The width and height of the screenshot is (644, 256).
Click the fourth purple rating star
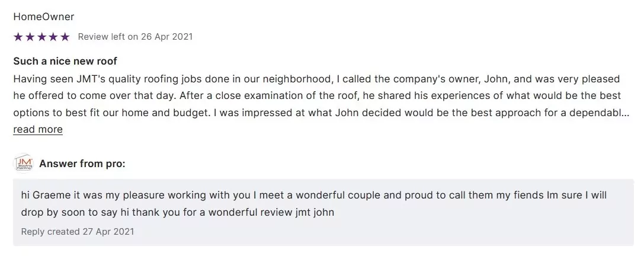pos(53,37)
